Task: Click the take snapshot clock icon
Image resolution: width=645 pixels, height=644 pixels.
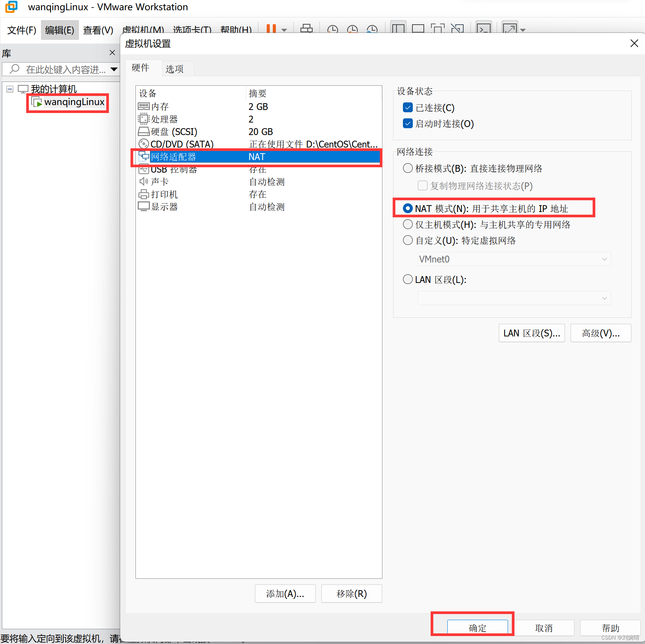Action: pyautogui.click(x=333, y=30)
